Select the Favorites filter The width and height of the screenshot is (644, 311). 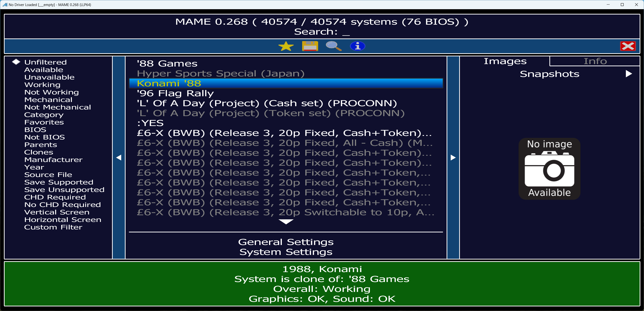pyautogui.click(x=44, y=122)
